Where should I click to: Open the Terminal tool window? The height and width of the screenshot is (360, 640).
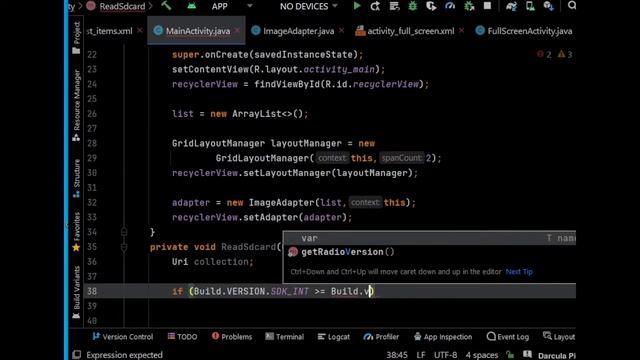tap(284, 337)
